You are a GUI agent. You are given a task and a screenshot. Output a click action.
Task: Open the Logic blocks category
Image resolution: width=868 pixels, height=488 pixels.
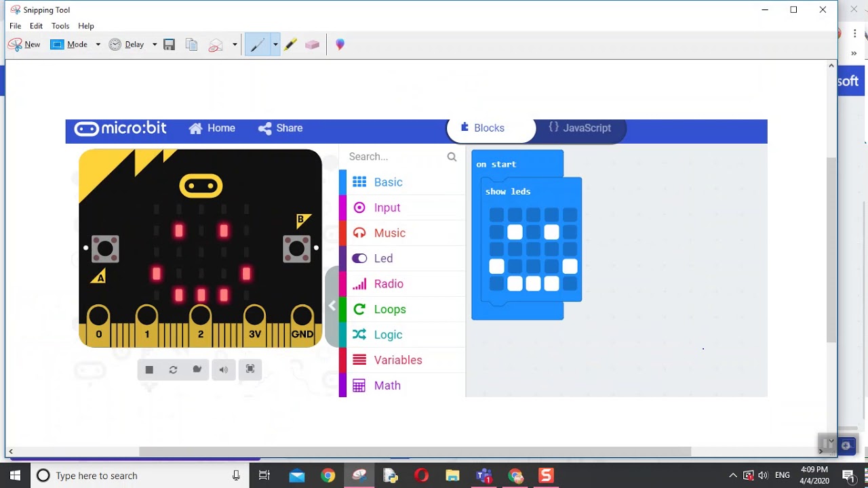[x=402, y=335]
